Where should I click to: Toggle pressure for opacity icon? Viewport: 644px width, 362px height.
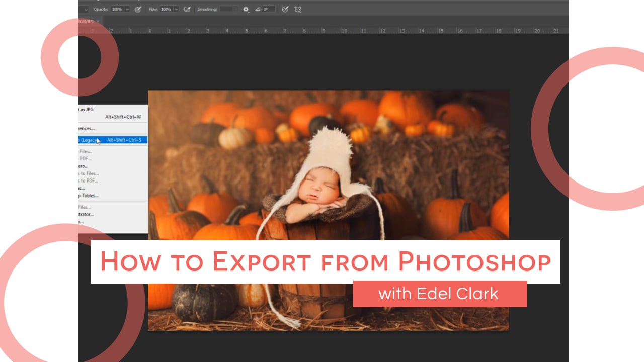point(138,9)
